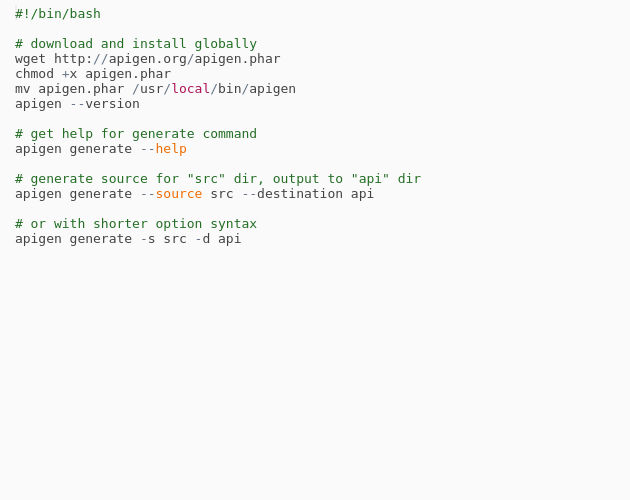630x500 pixels.
Task: Click 'chmod' at start of third line
Action: (35, 74)
